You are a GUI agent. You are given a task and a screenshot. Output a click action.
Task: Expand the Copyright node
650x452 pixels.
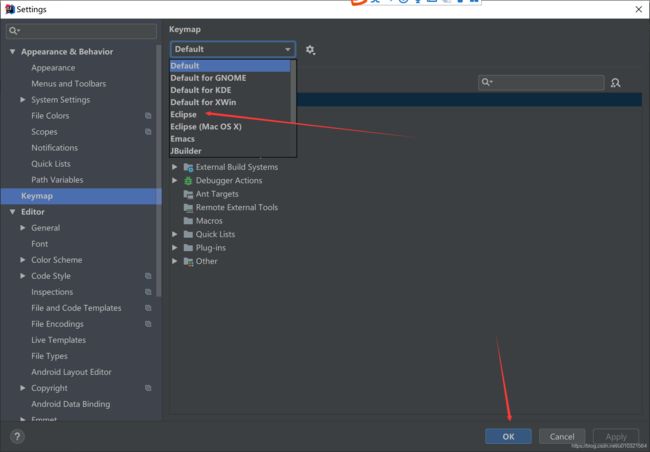(x=23, y=388)
